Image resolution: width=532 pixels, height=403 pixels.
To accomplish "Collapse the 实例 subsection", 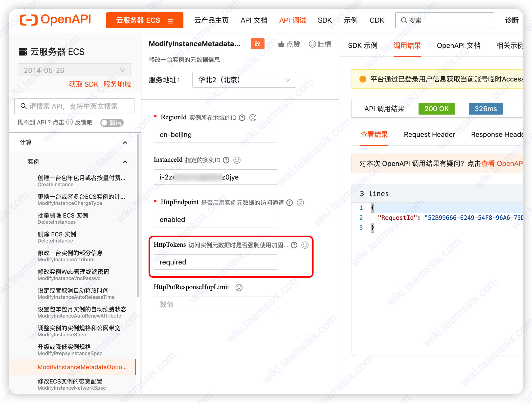I will [x=125, y=162].
